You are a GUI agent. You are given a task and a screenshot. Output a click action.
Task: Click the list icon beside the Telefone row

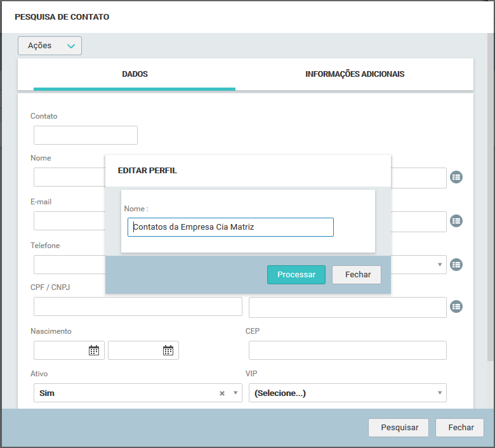(x=456, y=265)
